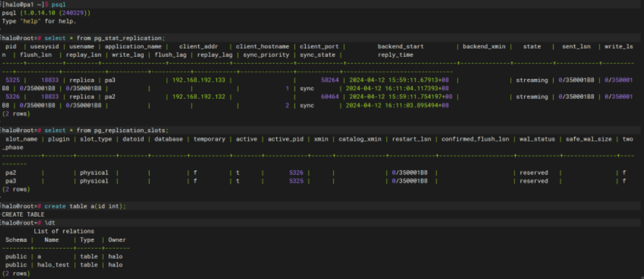
Task: Click the "create table a(id int);" command
Action: coord(85,206)
